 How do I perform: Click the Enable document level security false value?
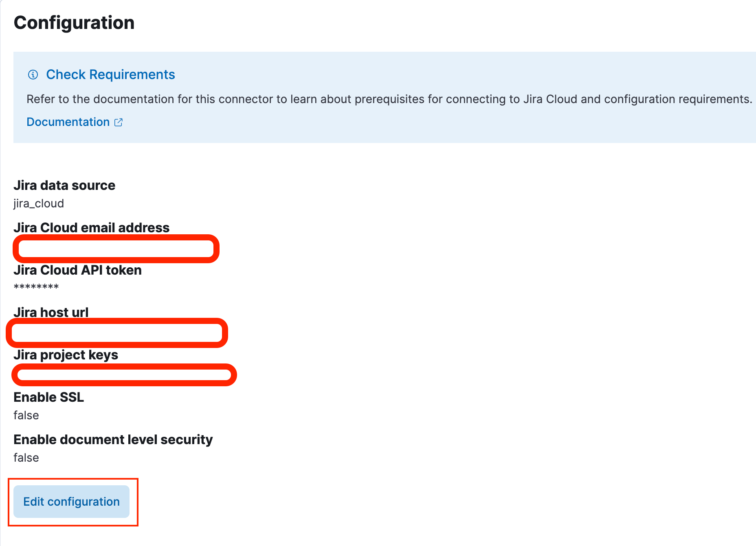tap(26, 458)
